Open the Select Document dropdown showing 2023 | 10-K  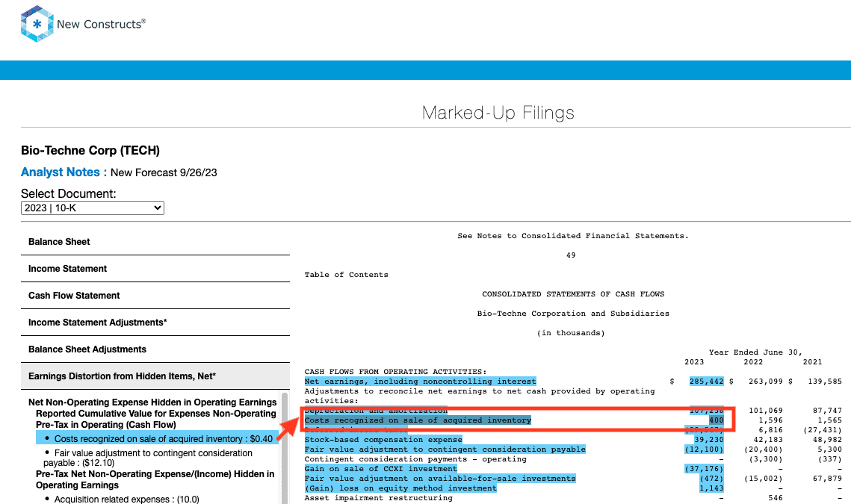click(92, 208)
